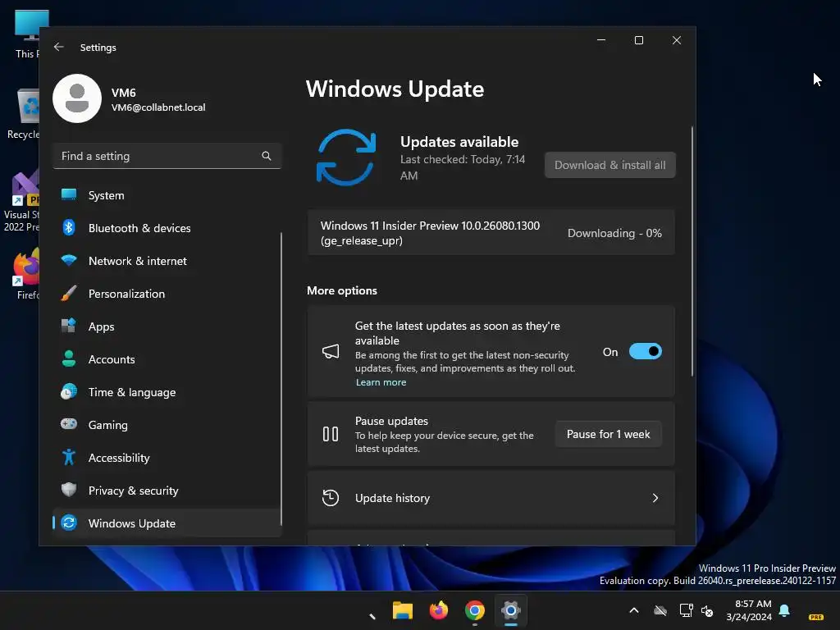Select the This PC desktop icon
840x630 pixels.
pyautogui.click(x=27, y=34)
